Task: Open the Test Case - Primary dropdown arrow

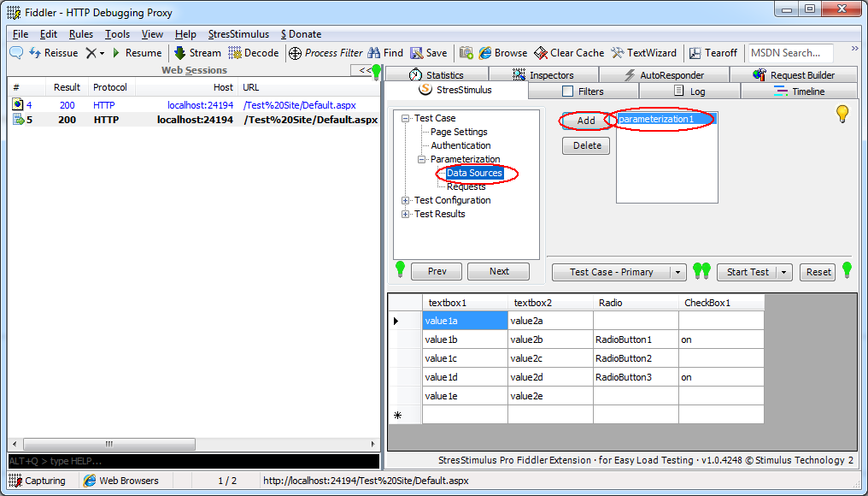Action: tap(677, 272)
